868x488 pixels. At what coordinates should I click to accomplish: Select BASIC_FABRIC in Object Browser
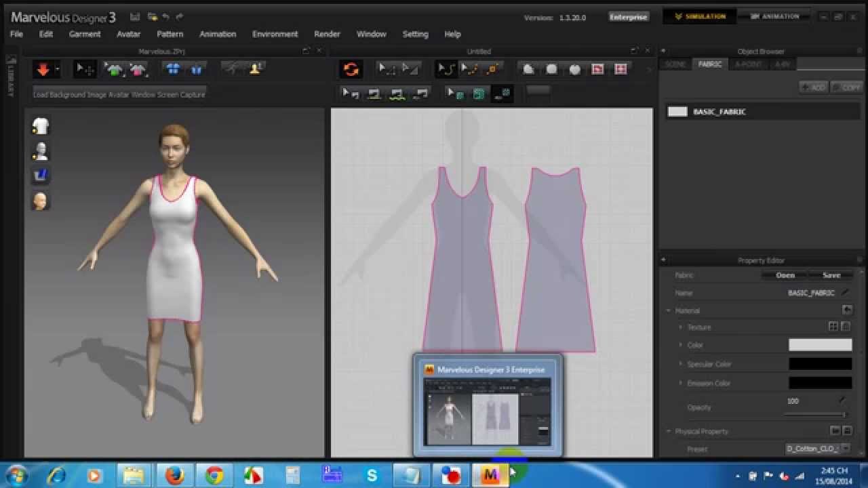pyautogui.click(x=763, y=112)
